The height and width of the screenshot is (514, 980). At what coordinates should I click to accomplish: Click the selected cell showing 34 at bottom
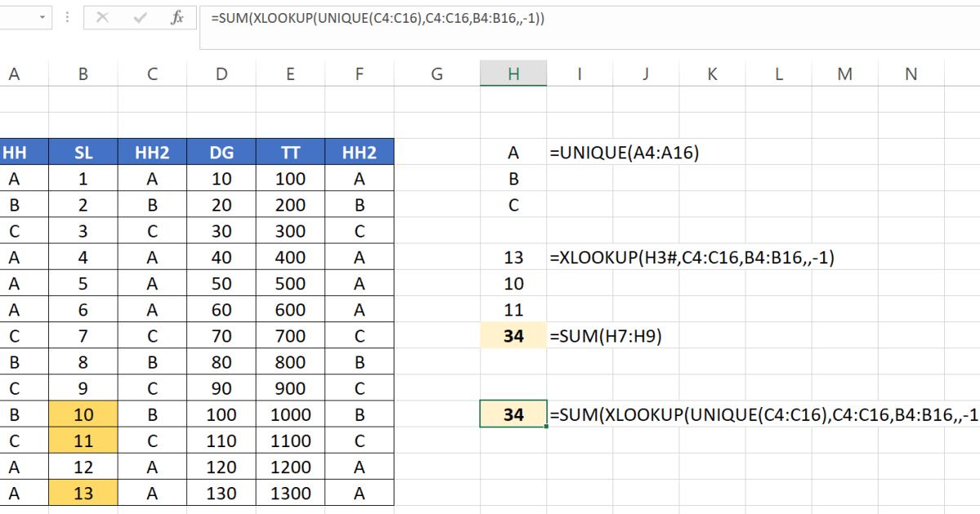click(513, 414)
